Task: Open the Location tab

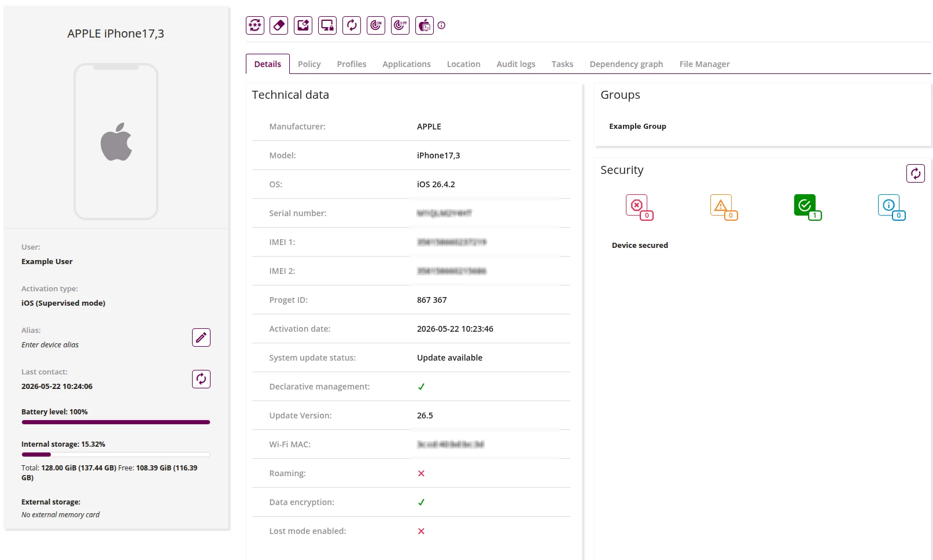Action: point(464,64)
